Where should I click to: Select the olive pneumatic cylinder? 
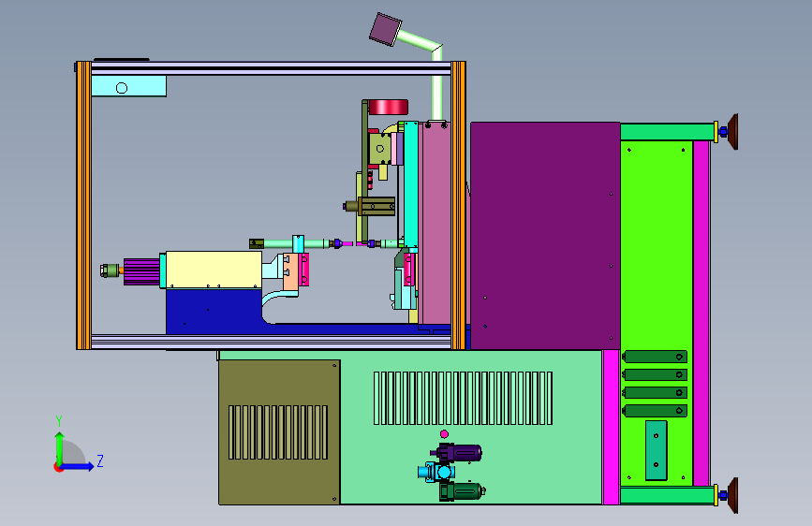[376, 206]
